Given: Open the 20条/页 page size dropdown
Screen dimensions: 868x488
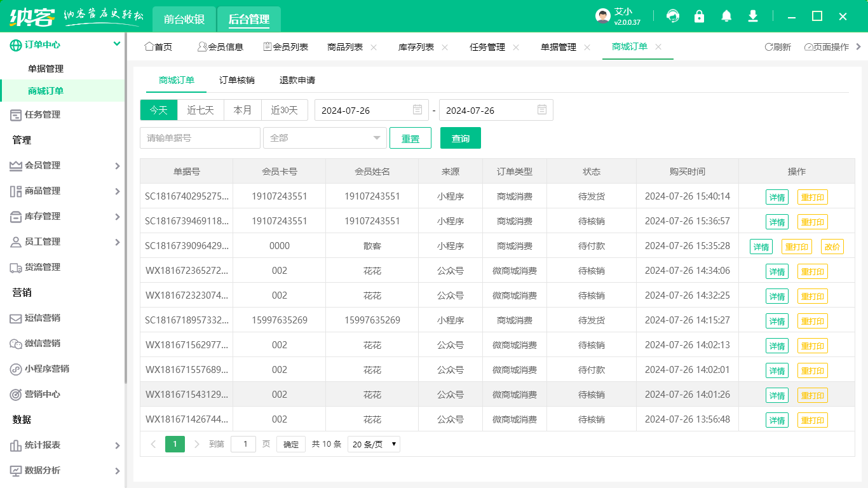Looking at the screenshot, I should 373,444.
